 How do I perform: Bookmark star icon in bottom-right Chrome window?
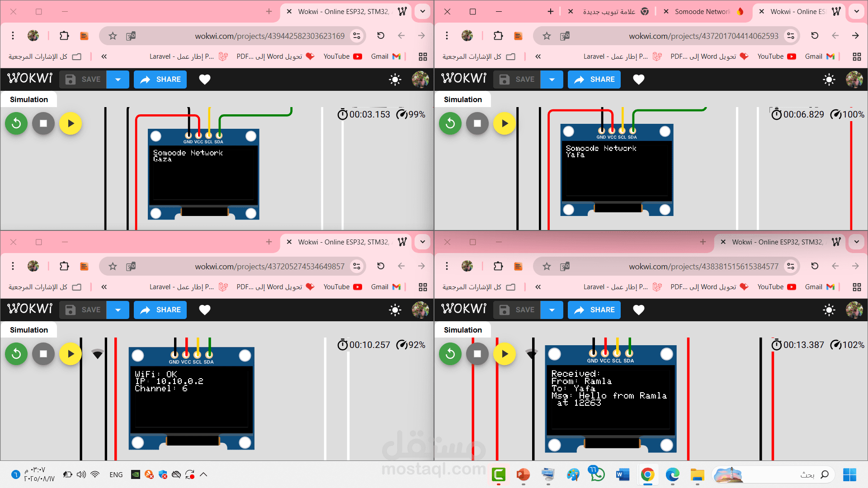click(547, 267)
